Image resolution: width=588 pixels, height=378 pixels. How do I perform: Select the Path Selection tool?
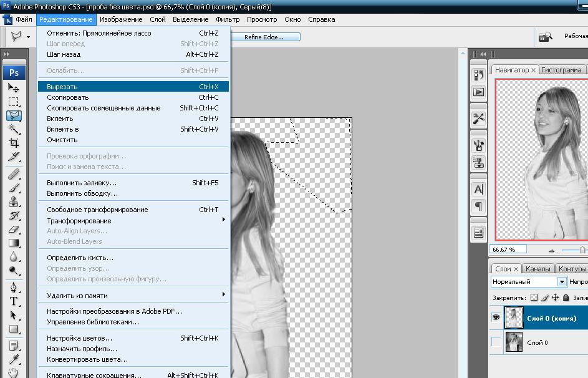pos(14,315)
